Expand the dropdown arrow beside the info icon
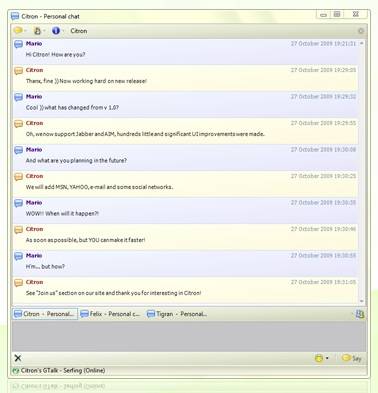 [63, 31]
